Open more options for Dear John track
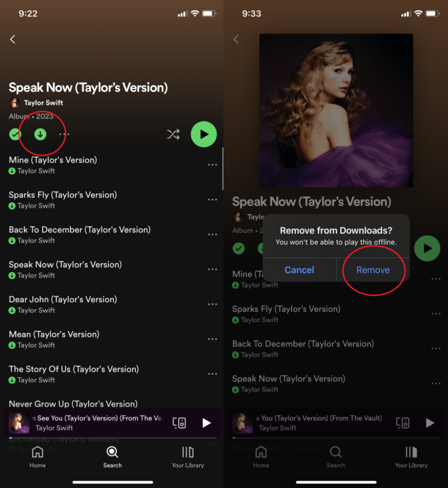This screenshot has width=448, height=488. [213, 304]
